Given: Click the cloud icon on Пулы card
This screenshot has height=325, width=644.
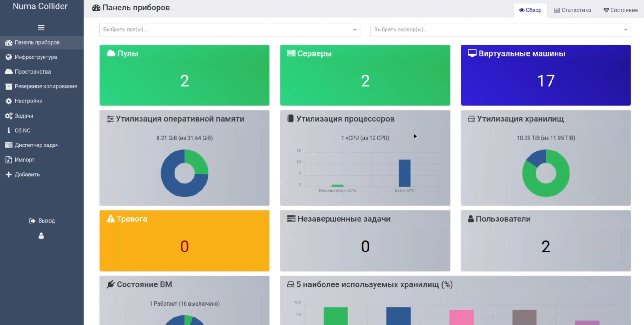Looking at the screenshot, I should [111, 53].
